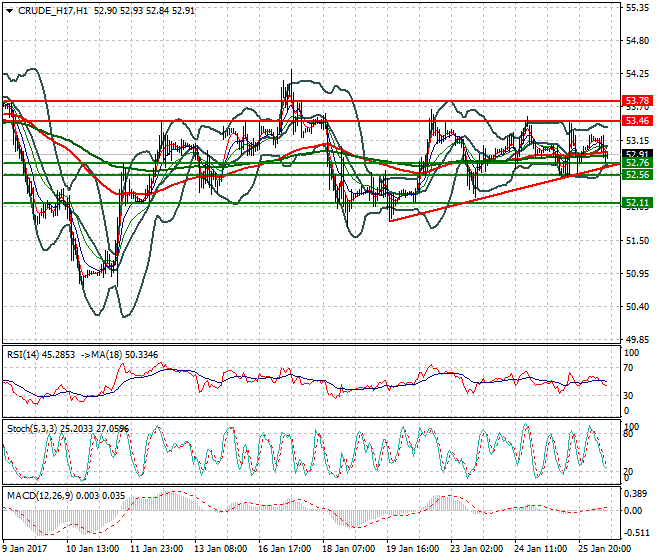Select the 0.389 MACD scale value

[635, 493]
